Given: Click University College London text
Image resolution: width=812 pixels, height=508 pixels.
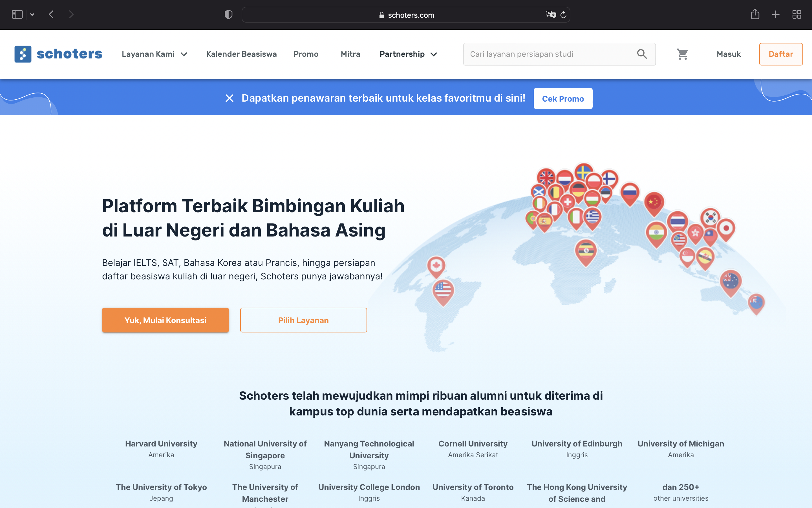Looking at the screenshot, I should pyautogui.click(x=369, y=487).
